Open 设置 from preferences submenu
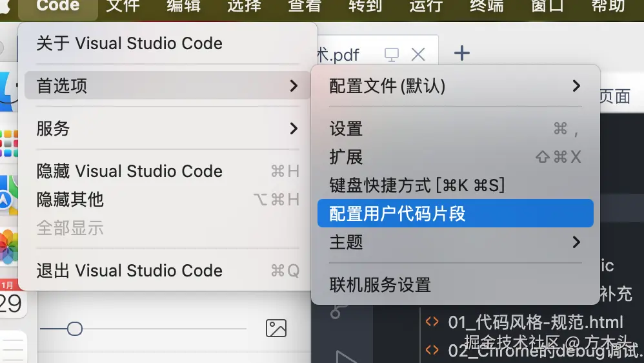This screenshot has height=363, width=644. click(x=456, y=129)
